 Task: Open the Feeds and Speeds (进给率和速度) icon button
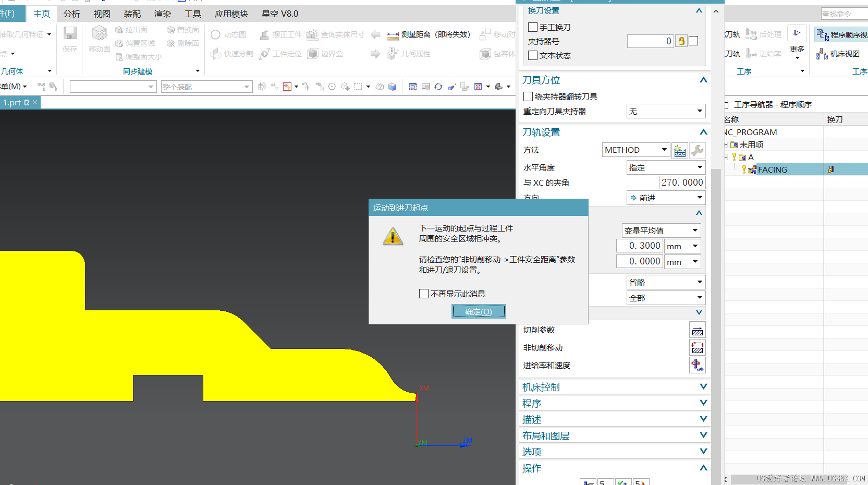tap(698, 365)
